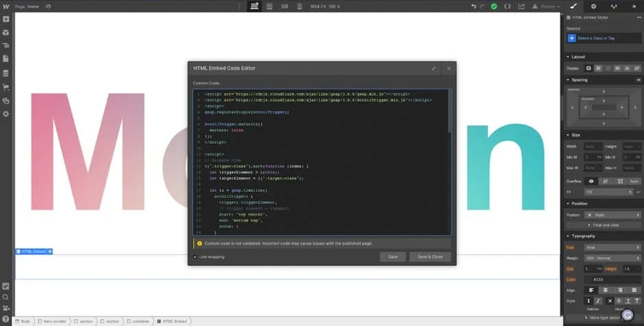
Task: Select the mobile portrait breakpoint
Action: (298, 6)
